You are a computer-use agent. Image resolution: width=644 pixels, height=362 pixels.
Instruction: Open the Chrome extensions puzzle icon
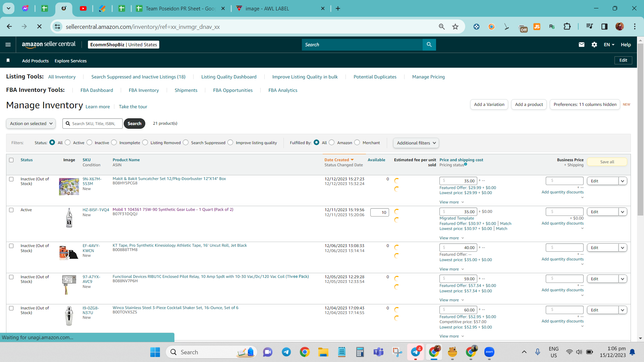coord(567,26)
